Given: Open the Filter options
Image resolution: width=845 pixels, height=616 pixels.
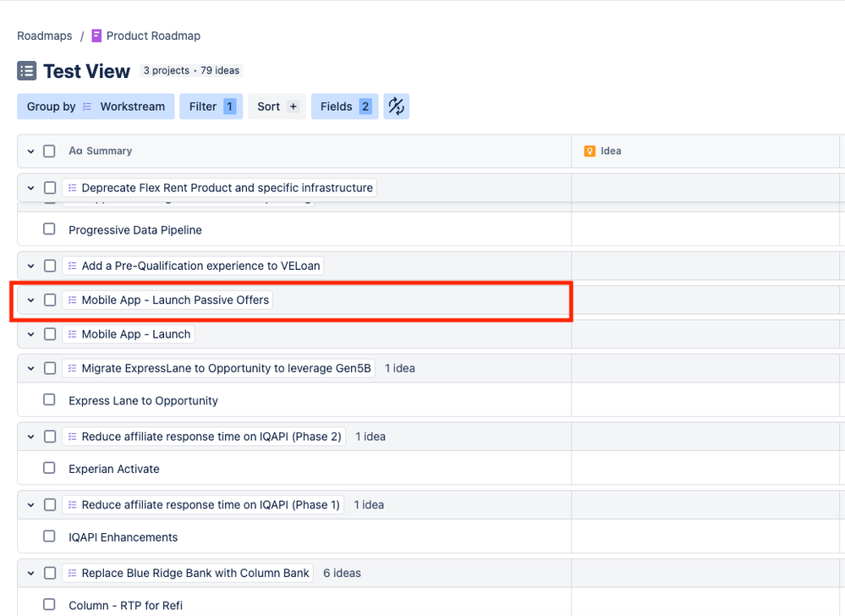Looking at the screenshot, I should click(211, 106).
